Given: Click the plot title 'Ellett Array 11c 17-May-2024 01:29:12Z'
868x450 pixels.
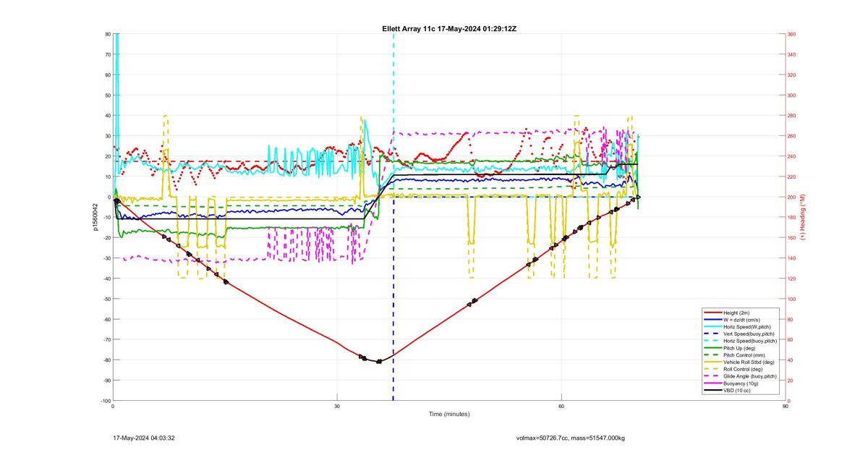Looking at the screenshot, I should [449, 29].
